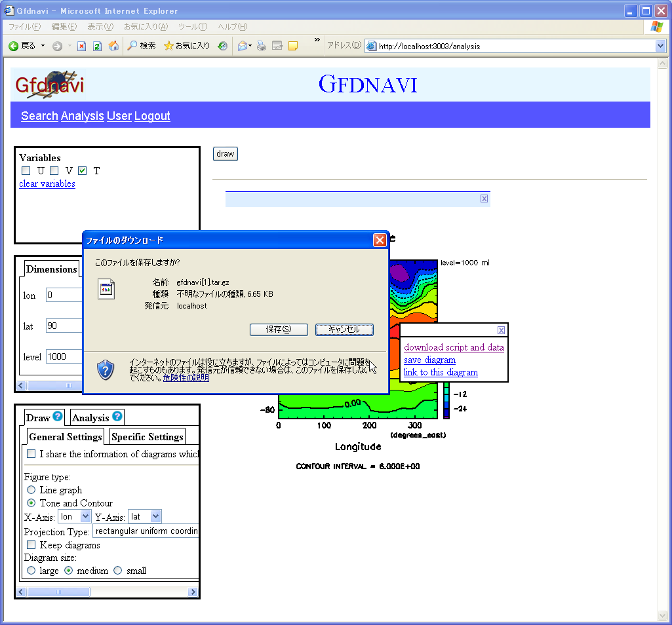Open the X-Axis lon dropdown
This screenshot has height=625, width=672.
coord(75,517)
